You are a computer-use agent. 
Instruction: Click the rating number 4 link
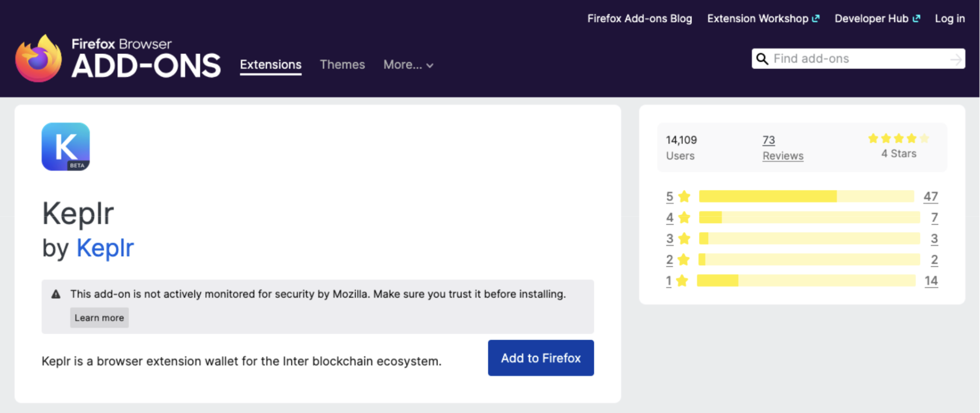click(x=669, y=218)
